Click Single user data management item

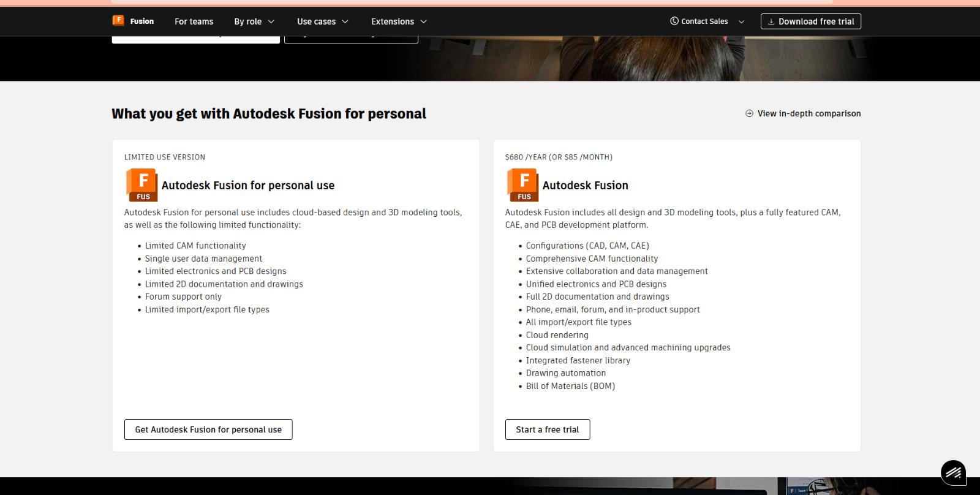[x=203, y=259]
